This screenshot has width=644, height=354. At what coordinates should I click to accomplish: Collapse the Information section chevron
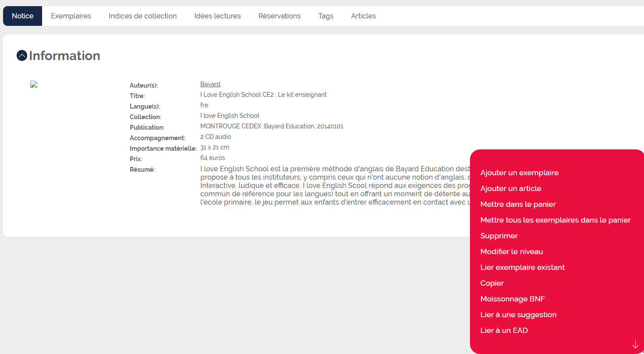[x=22, y=56]
